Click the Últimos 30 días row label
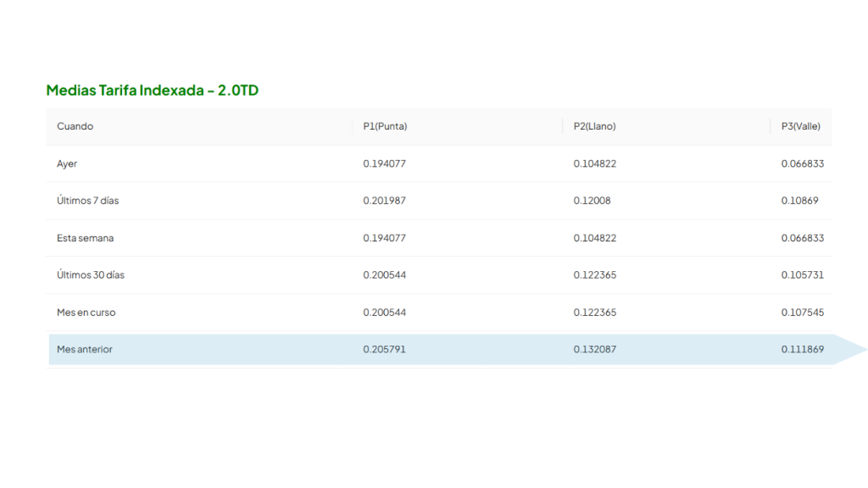This screenshot has height=488, width=868. (x=91, y=275)
